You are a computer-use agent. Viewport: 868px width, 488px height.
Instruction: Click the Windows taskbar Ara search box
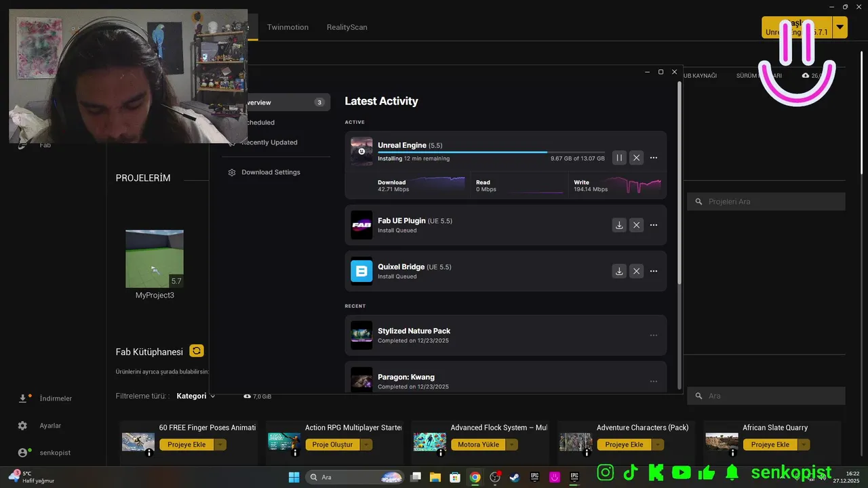click(355, 477)
